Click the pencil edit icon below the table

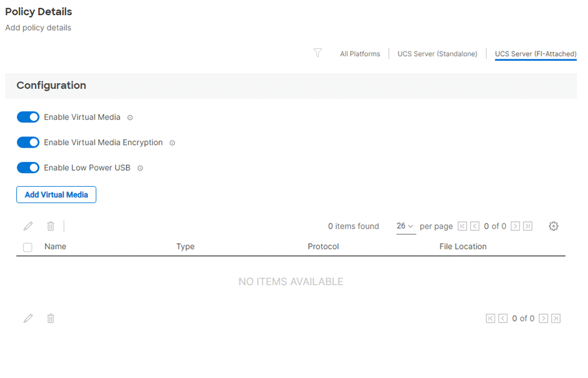[28, 318]
